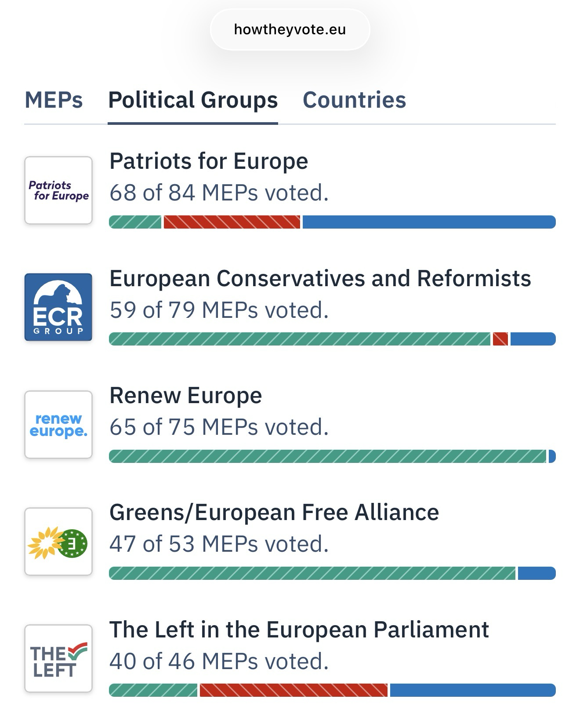Open European Conservatives and Reformists heading
This screenshot has width=580, height=728.
point(320,278)
